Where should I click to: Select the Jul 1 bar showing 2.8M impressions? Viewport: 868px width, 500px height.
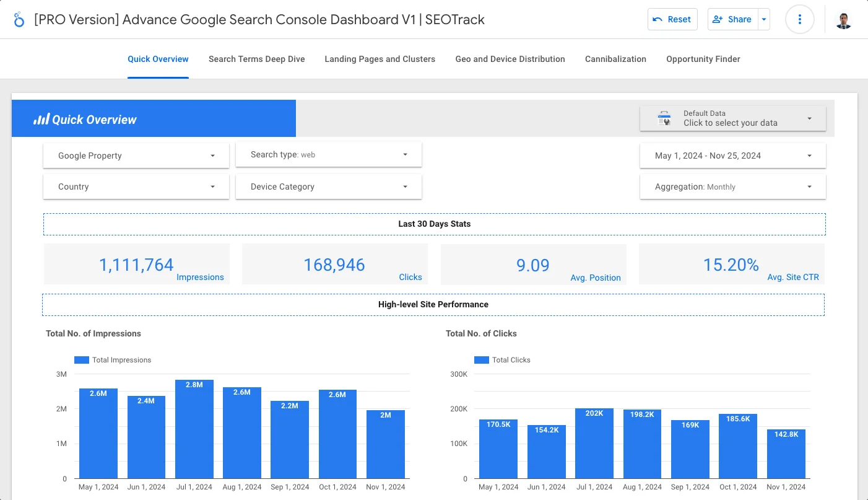coord(194,428)
